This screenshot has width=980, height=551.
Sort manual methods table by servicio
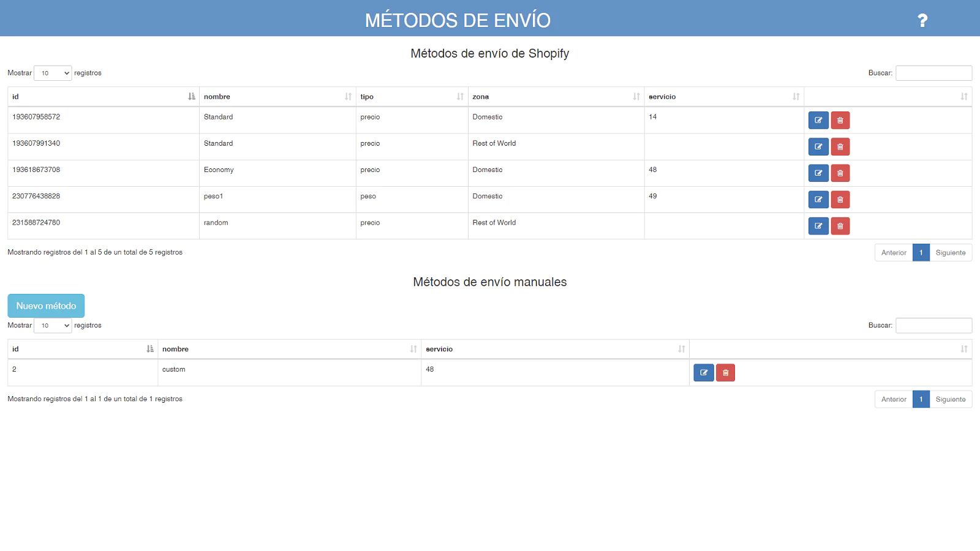[x=556, y=349]
